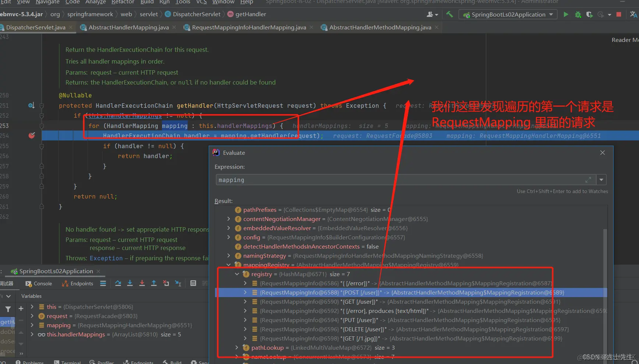Expand the config node in results
This screenshot has height=364, width=639.
pos(229,237)
